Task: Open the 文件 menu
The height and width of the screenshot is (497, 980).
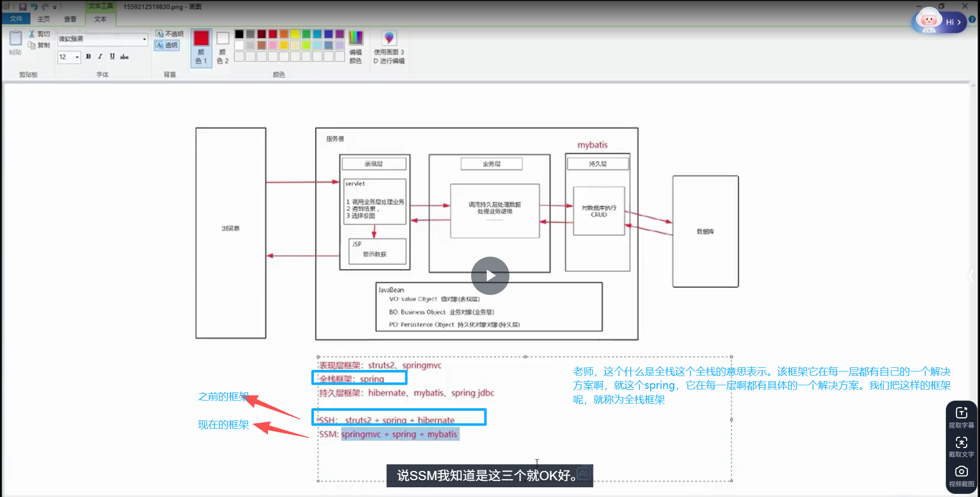Action: (x=16, y=19)
